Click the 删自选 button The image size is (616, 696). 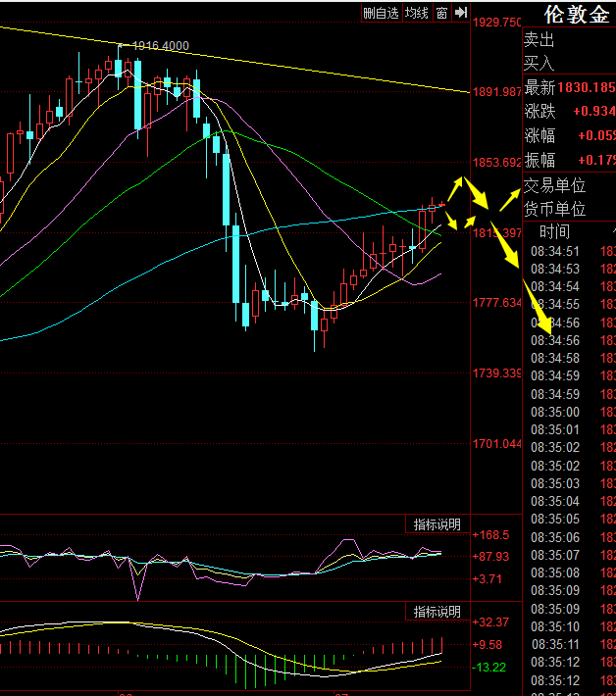381,13
